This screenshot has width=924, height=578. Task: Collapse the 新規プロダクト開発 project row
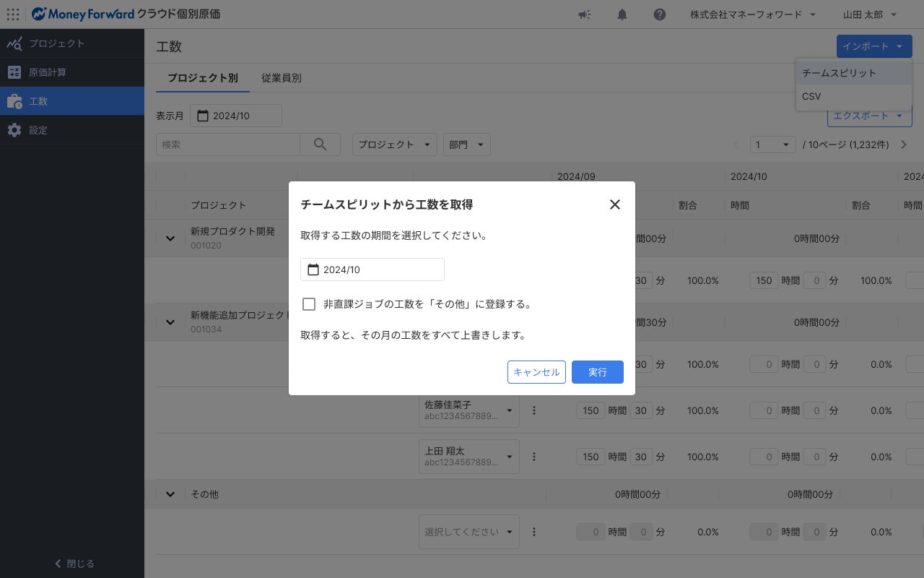click(170, 238)
